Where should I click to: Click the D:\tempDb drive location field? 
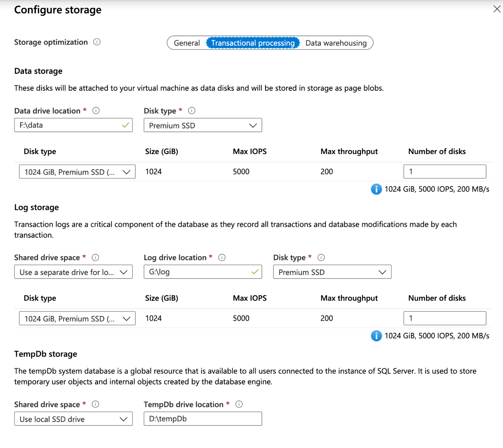pos(202,419)
